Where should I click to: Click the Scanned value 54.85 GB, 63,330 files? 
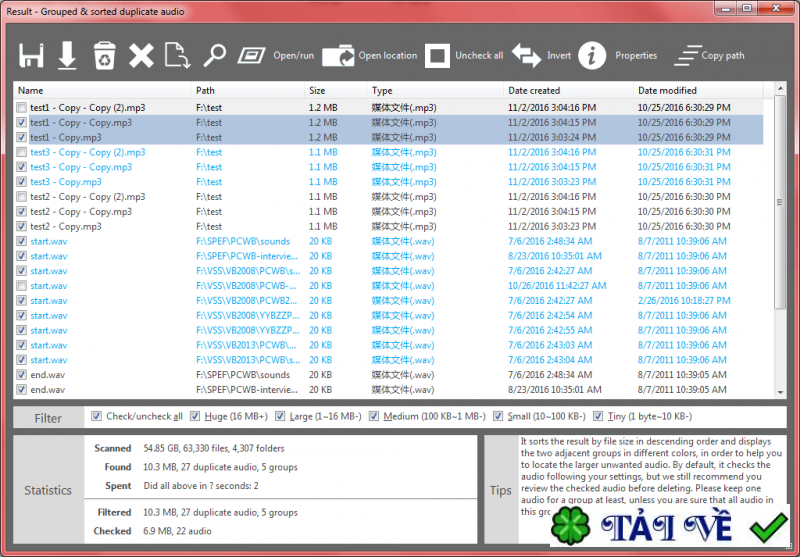214,448
